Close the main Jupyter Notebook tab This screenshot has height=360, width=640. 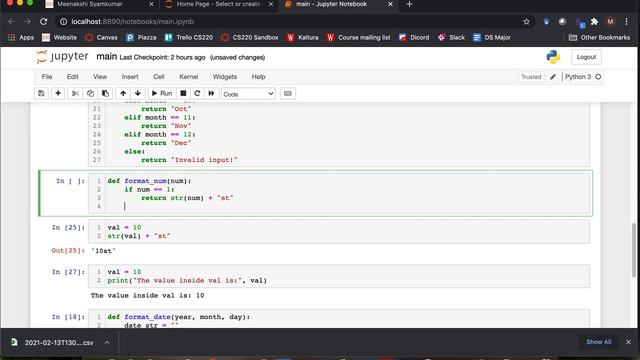tap(390, 4)
